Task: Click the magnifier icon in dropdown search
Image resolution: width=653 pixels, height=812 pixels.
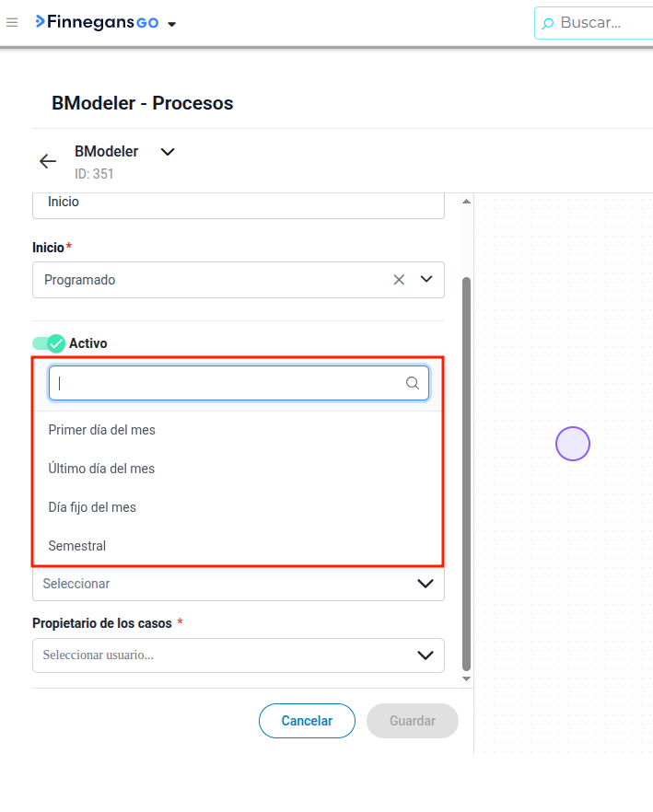Action: tap(413, 383)
